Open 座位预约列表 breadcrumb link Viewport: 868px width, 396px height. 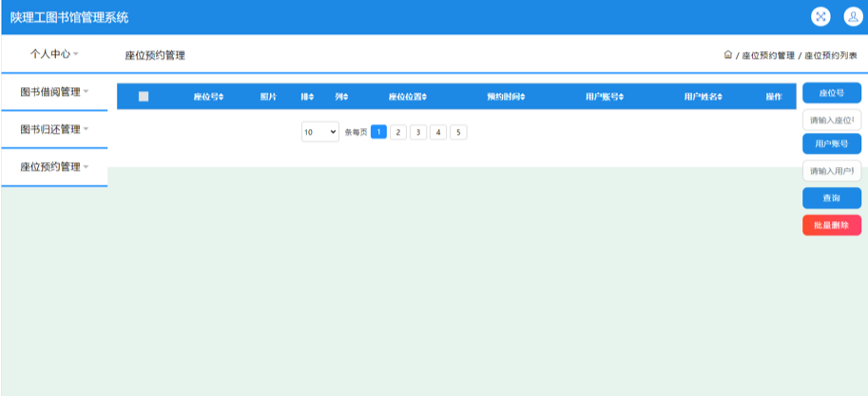[831, 55]
